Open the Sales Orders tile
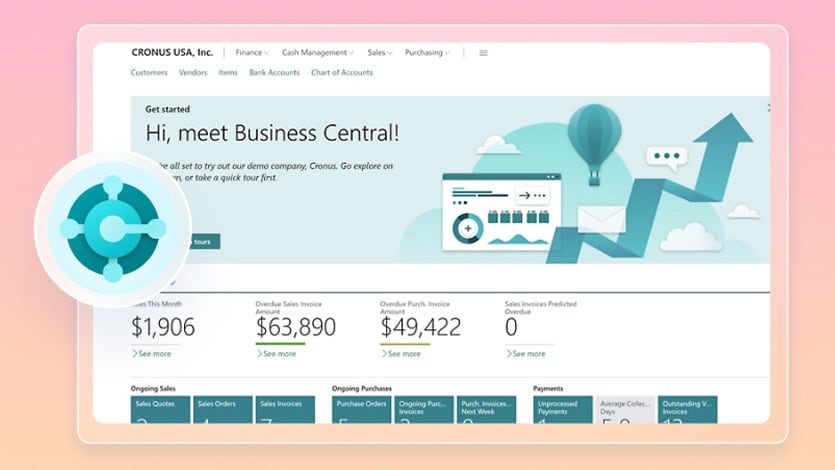 pos(223,409)
